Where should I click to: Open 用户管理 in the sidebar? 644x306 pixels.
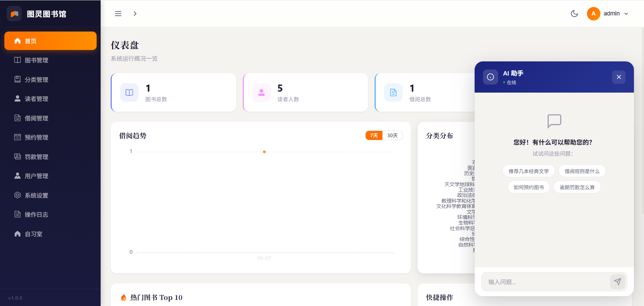coord(50,176)
